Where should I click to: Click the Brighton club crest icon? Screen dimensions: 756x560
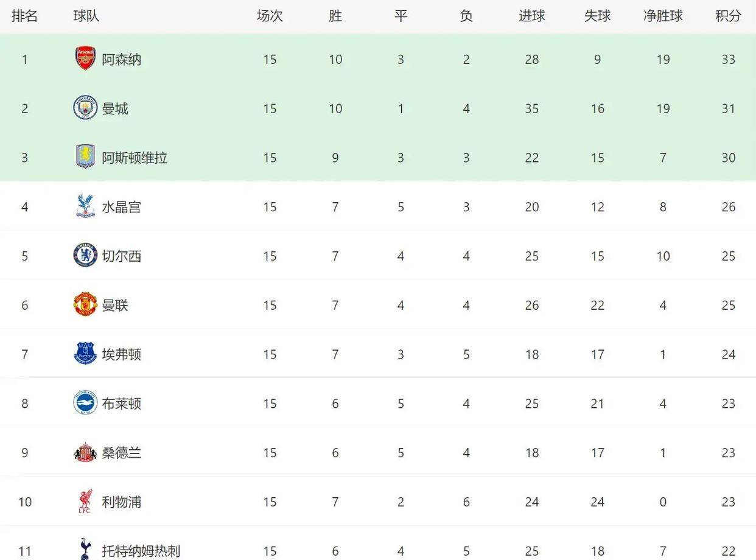85,403
